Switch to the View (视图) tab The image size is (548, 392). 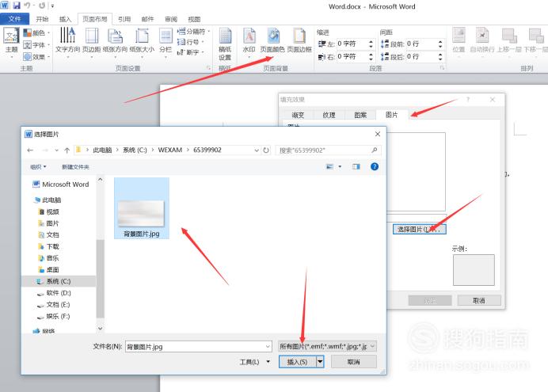[194, 19]
